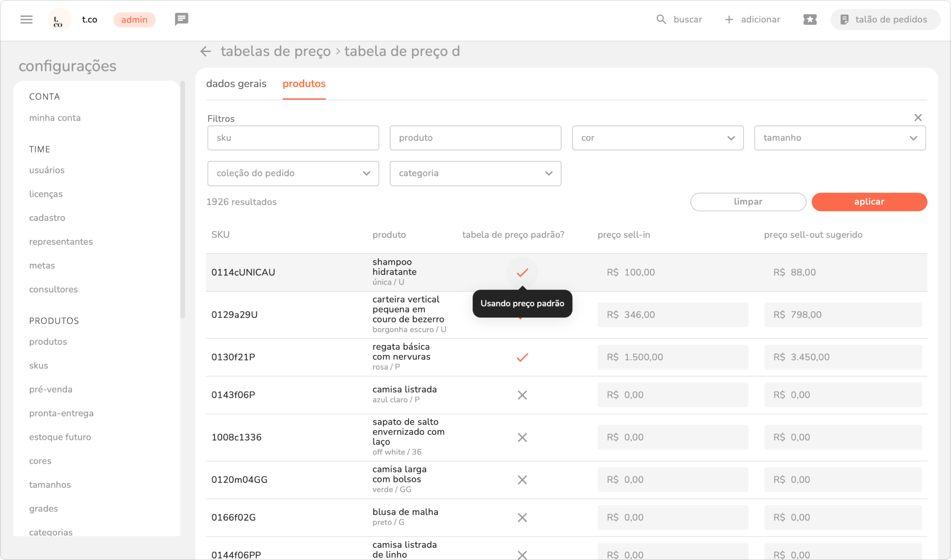Close the Filtros panel with X icon
The height and width of the screenshot is (560, 951).
point(918,117)
